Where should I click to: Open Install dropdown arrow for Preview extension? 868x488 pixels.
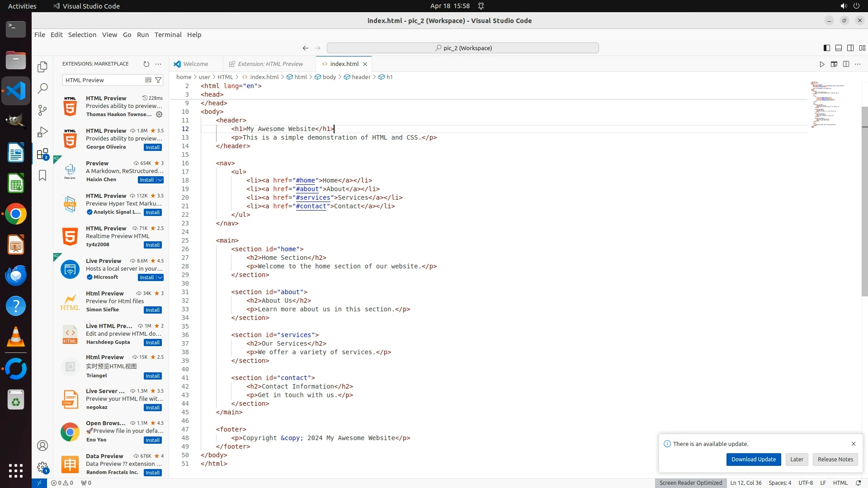(160, 180)
